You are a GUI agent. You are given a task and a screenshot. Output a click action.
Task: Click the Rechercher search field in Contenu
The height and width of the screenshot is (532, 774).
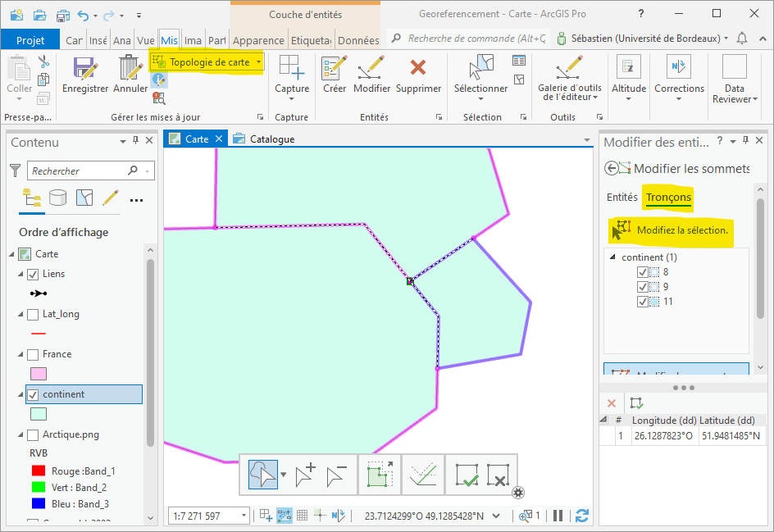click(x=78, y=171)
